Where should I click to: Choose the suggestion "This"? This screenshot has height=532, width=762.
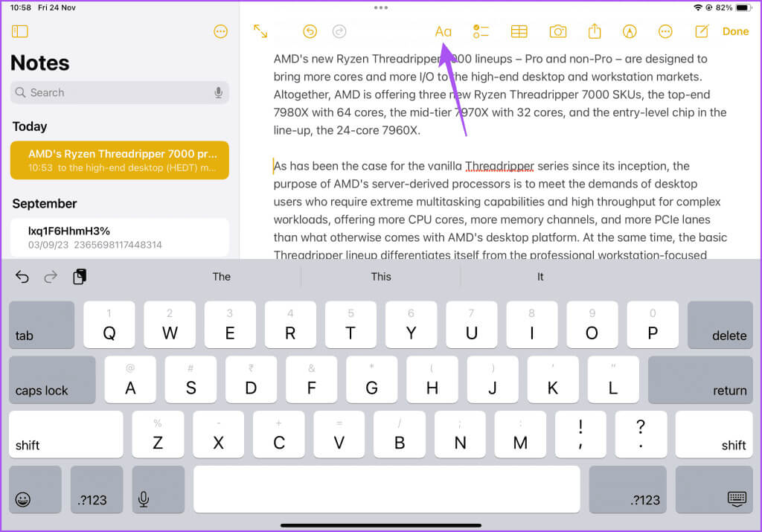point(381,277)
